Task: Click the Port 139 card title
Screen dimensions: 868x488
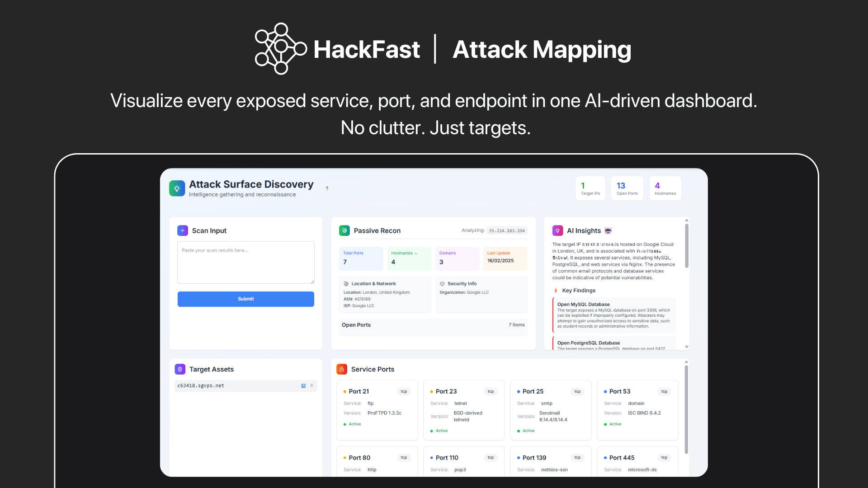Action: coord(534,458)
